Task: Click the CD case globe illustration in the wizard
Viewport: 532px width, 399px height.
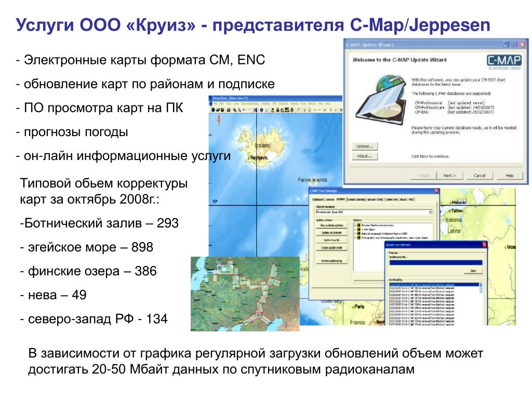Action: (x=381, y=101)
